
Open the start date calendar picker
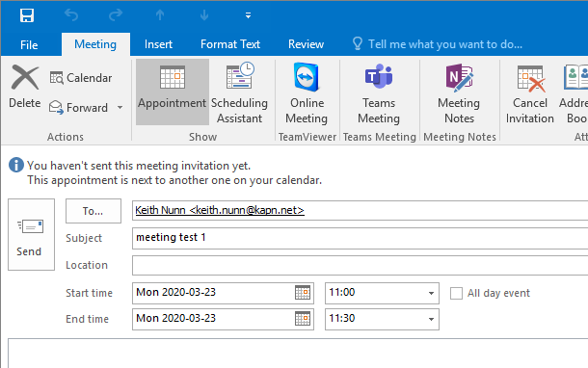pyautogui.click(x=303, y=293)
